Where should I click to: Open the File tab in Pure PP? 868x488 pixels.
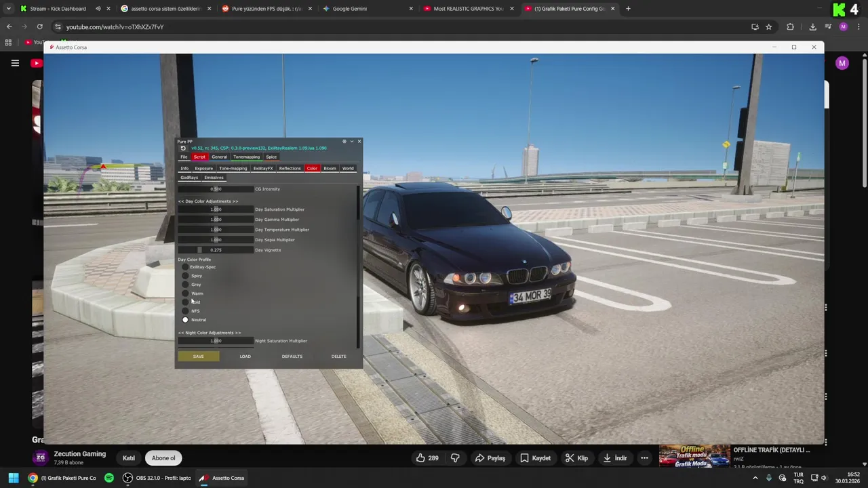pyautogui.click(x=184, y=157)
